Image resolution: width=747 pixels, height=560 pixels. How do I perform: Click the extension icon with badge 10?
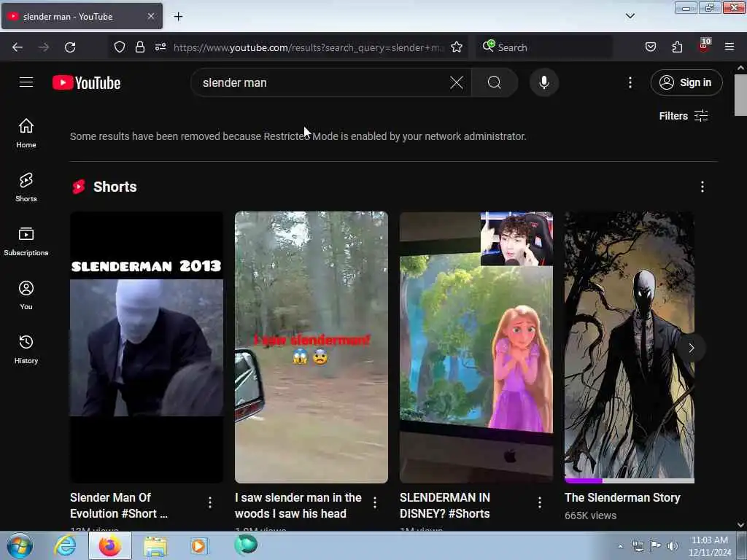[x=704, y=46]
